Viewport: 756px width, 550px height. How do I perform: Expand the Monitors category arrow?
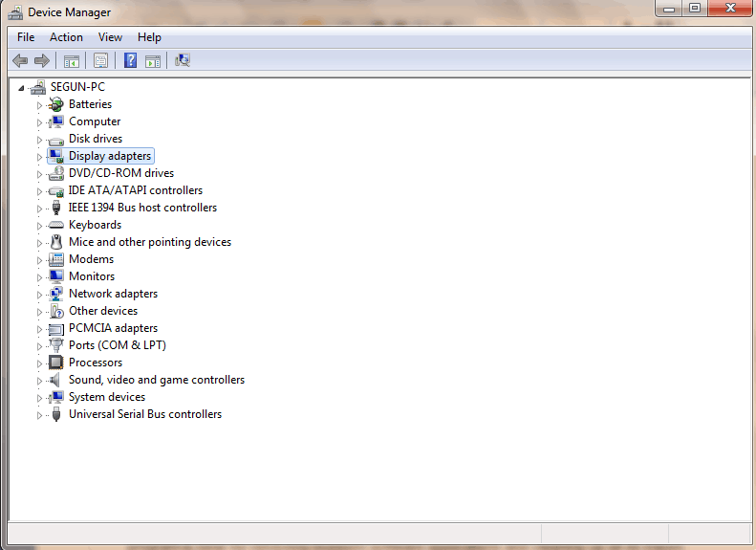[x=39, y=277]
